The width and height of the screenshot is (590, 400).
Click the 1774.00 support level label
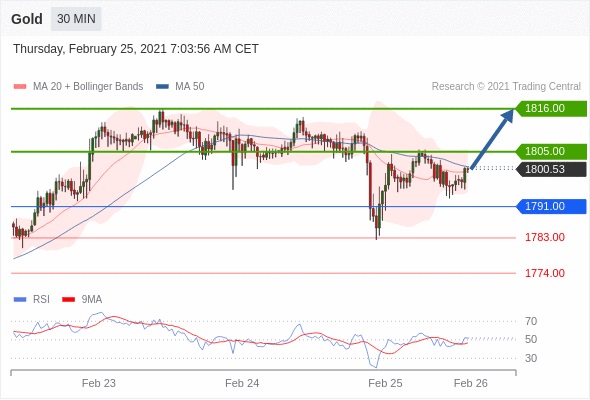point(545,273)
